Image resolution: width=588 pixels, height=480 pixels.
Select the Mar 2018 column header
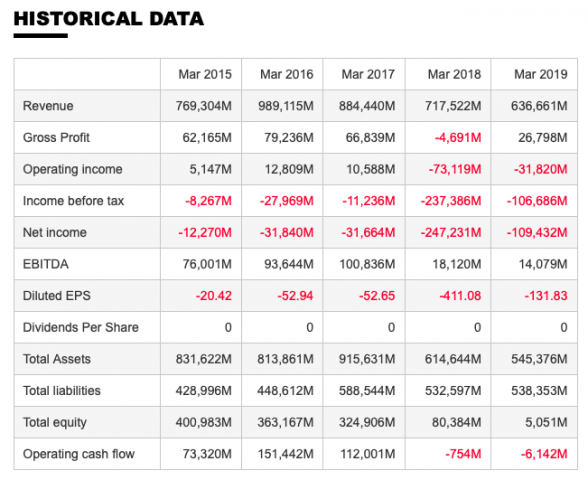[x=454, y=74]
